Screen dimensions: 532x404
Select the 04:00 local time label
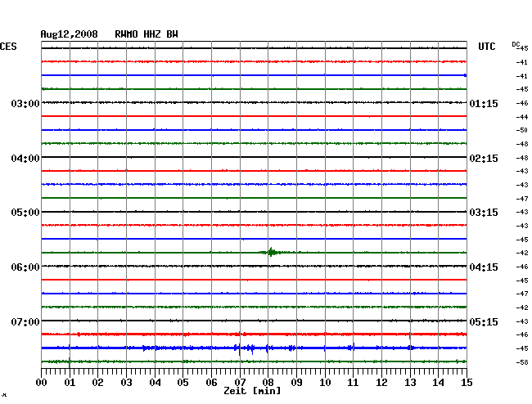25,159
